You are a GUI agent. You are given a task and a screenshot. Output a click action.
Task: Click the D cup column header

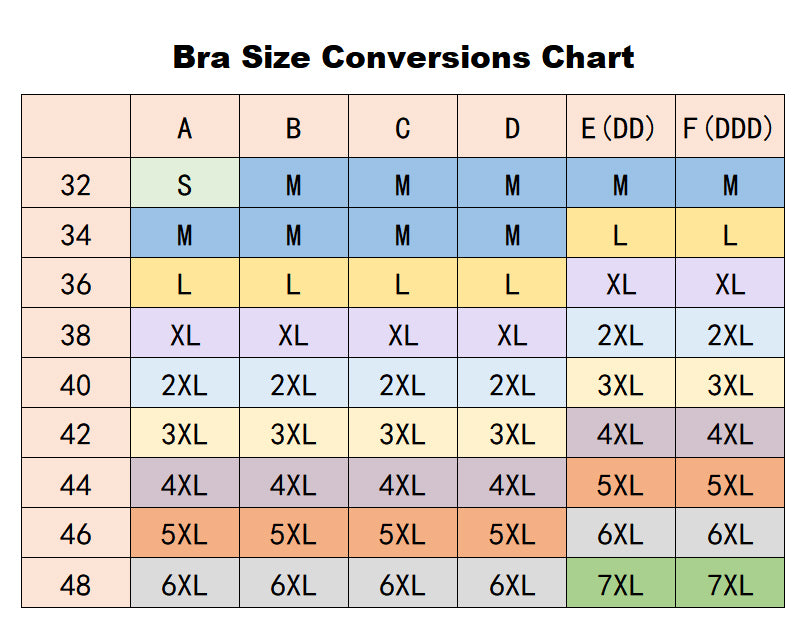[x=512, y=128]
